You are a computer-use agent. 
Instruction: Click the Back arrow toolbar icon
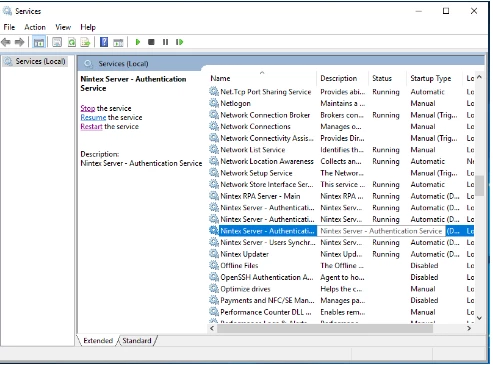coord(6,42)
